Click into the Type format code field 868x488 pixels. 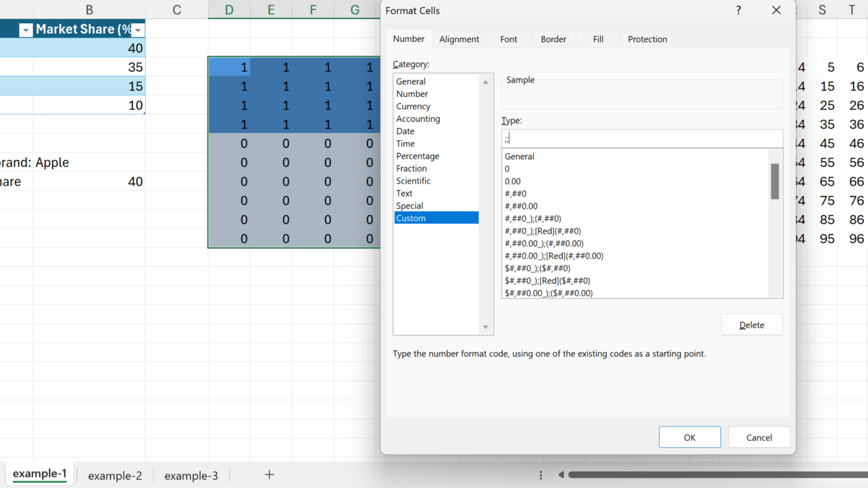(641, 139)
